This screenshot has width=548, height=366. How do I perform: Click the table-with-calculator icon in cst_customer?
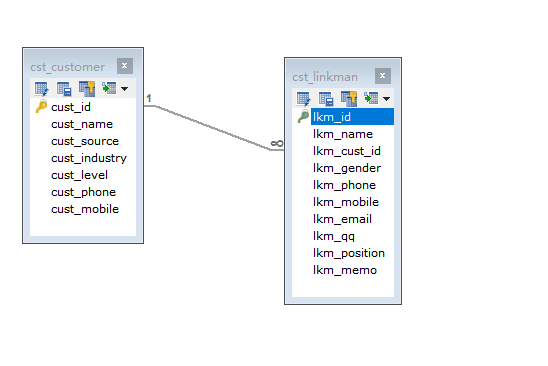64,89
